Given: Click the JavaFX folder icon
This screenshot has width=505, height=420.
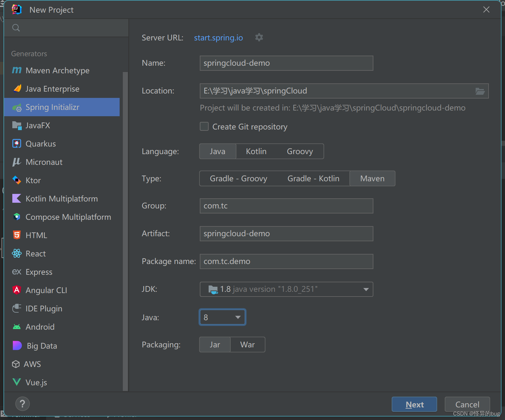Looking at the screenshot, I should pyautogui.click(x=17, y=125).
